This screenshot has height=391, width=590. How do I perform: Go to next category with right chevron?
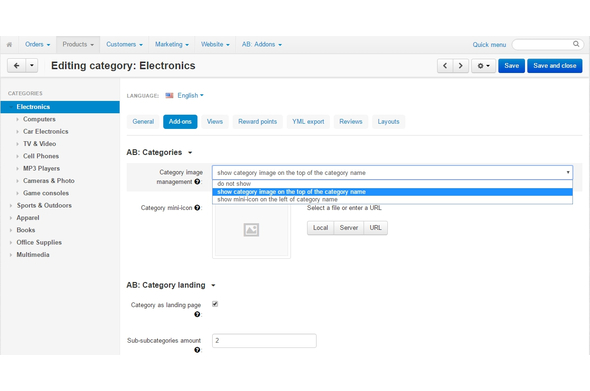[x=461, y=65]
